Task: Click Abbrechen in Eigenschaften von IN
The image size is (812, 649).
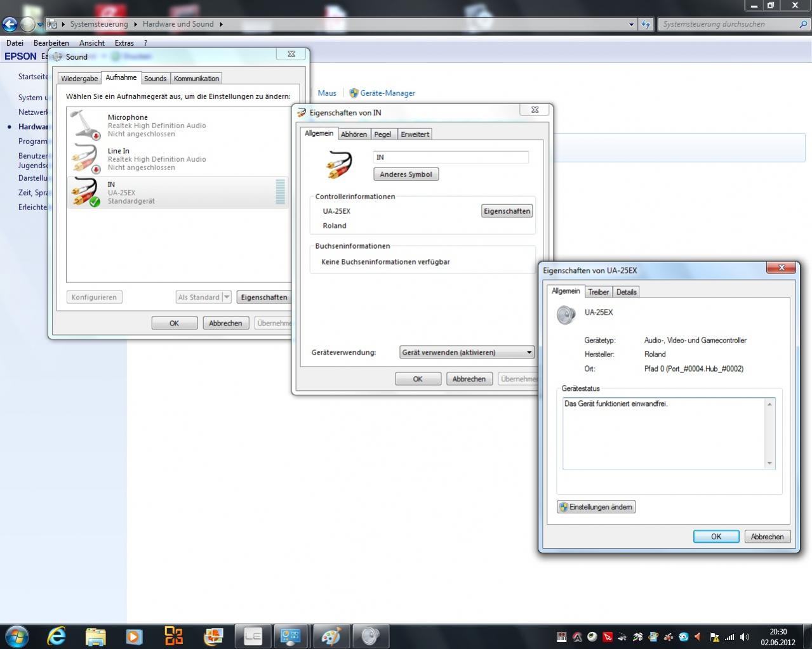Action: click(469, 379)
